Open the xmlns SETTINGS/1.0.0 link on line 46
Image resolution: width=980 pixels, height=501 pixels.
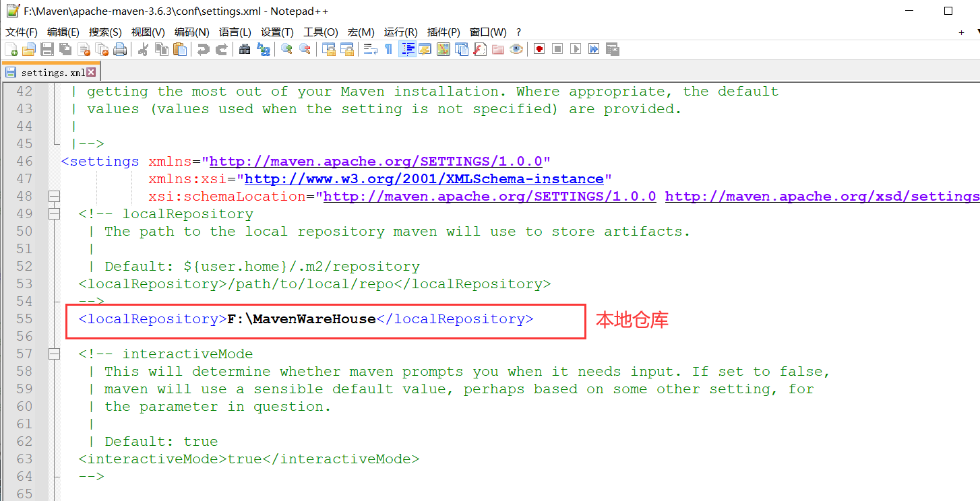[x=376, y=161]
